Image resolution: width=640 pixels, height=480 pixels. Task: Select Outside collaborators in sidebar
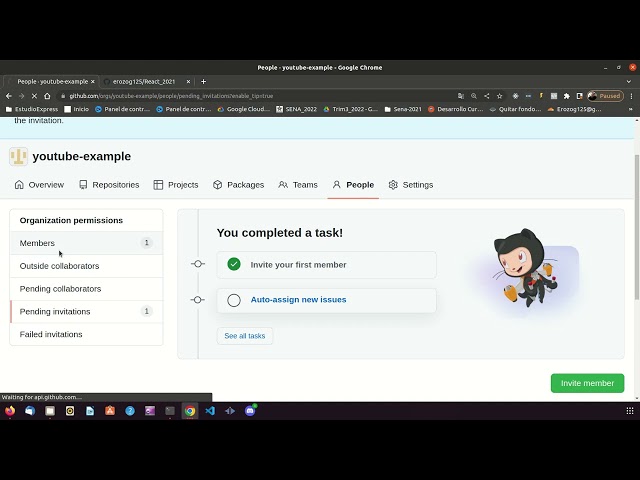click(x=86, y=266)
